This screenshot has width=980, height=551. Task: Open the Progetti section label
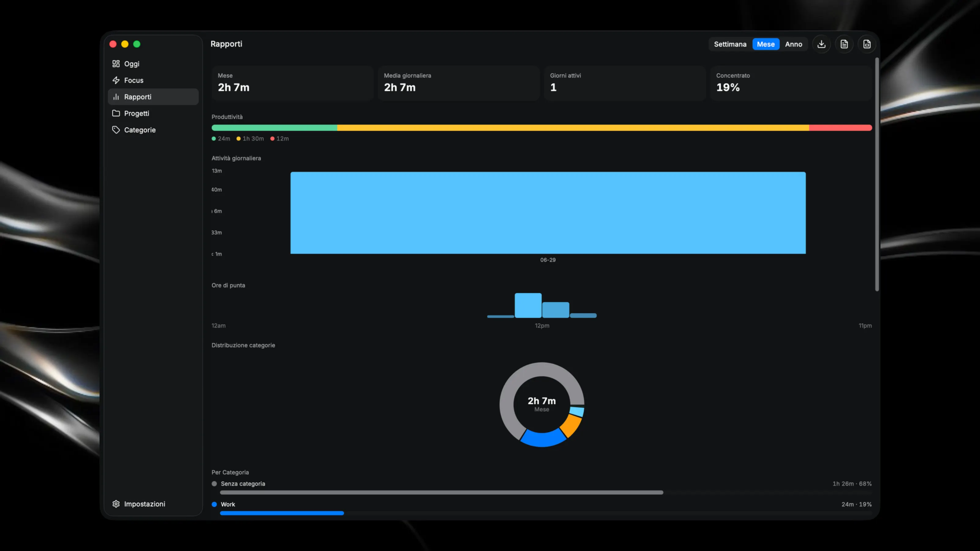(x=137, y=113)
